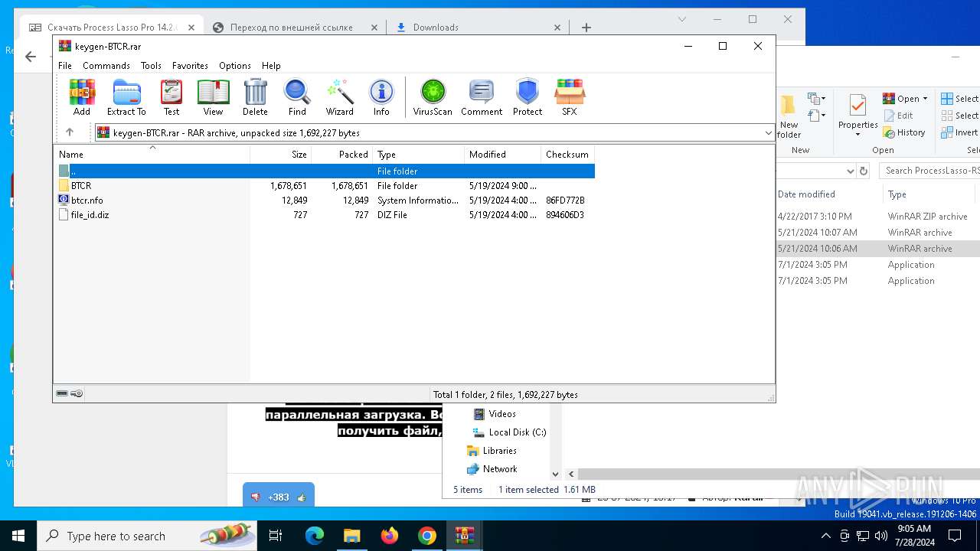The height and width of the screenshot is (551, 980).
Task: Select Network in the navigation tree
Action: [x=492, y=469]
